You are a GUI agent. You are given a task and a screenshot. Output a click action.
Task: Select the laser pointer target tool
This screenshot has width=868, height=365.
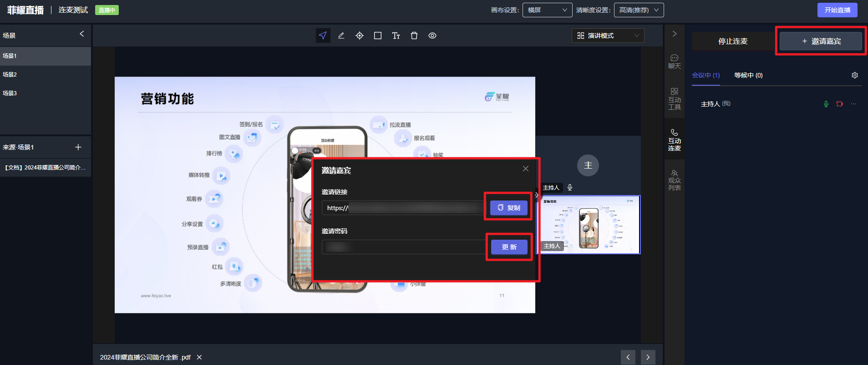[x=360, y=36]
